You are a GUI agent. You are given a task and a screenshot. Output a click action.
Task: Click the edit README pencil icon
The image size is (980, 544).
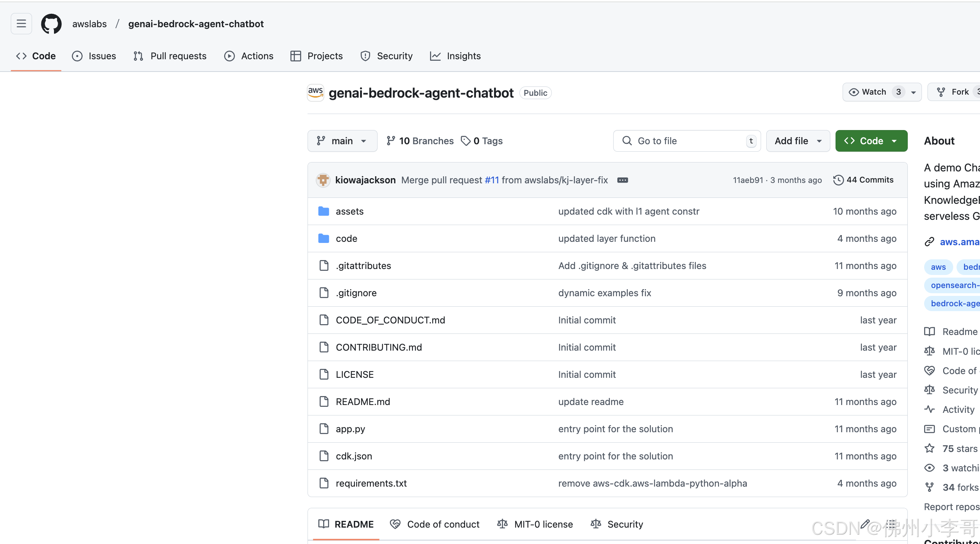click(x=865, y=524)
